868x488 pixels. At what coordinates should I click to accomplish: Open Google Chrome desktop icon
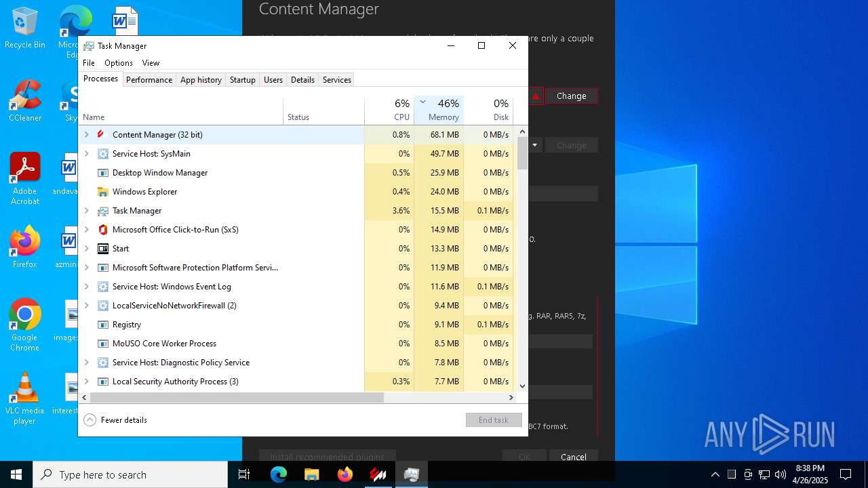[x=25, y=325]
